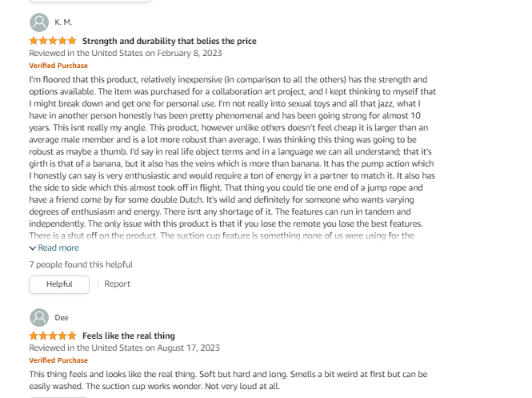Open the 'Strength and durability' review title

170,41
